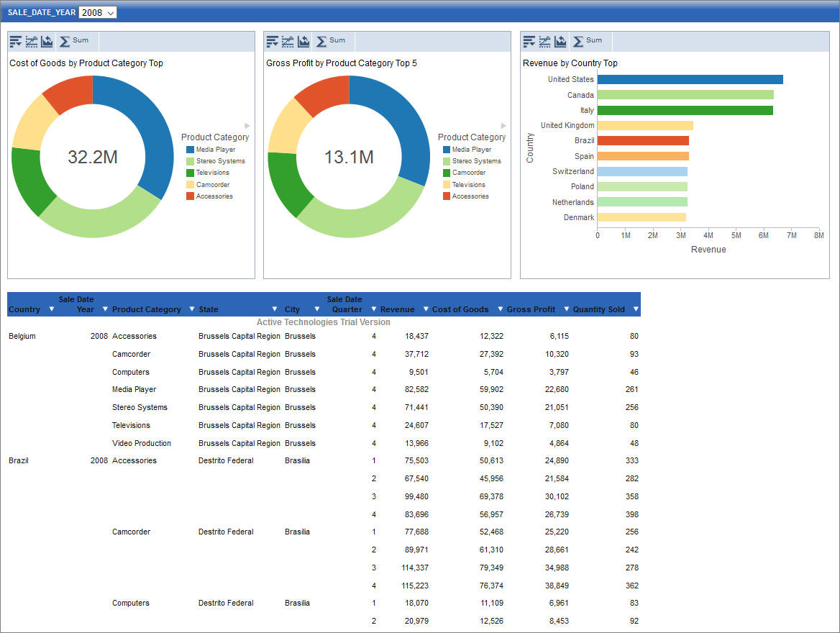Click the chart type icon above Gross Profit chart

(303, 41)
